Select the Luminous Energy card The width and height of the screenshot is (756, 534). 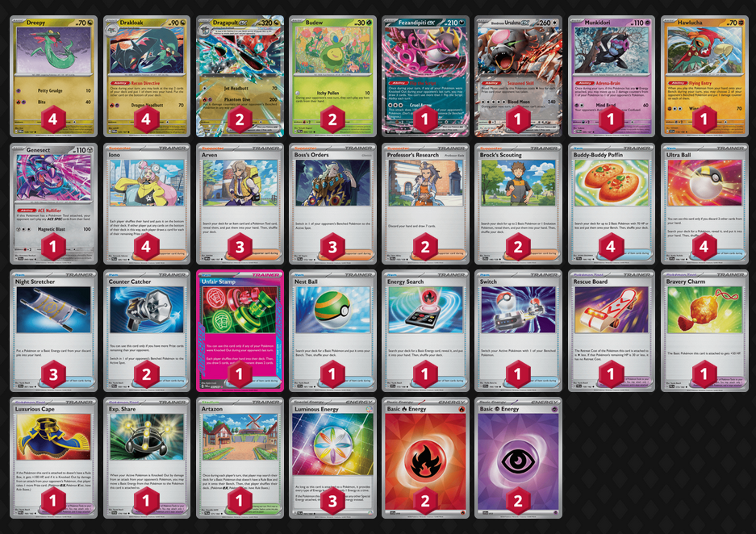coord(332,458)
